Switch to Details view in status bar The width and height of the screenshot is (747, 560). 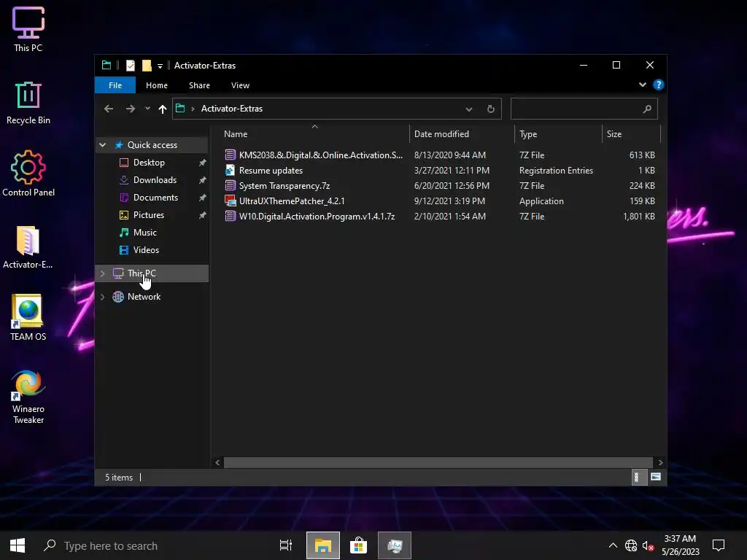pyautogui.click(x=638, y=477)
